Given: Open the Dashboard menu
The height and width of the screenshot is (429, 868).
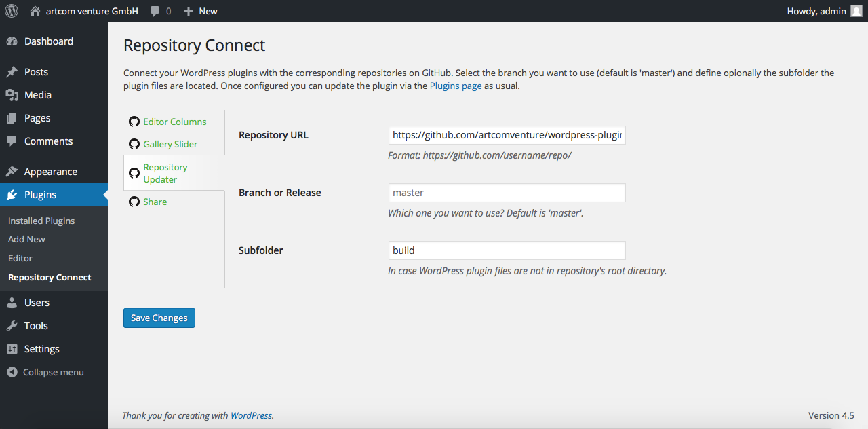Looking at the screenshot, I should tap(54, 41).
